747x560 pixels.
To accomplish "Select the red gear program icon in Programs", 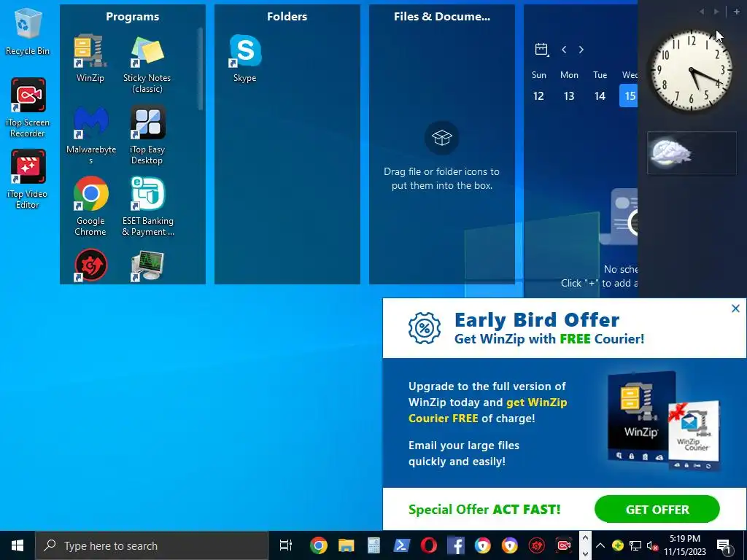I will click(90, 265).
